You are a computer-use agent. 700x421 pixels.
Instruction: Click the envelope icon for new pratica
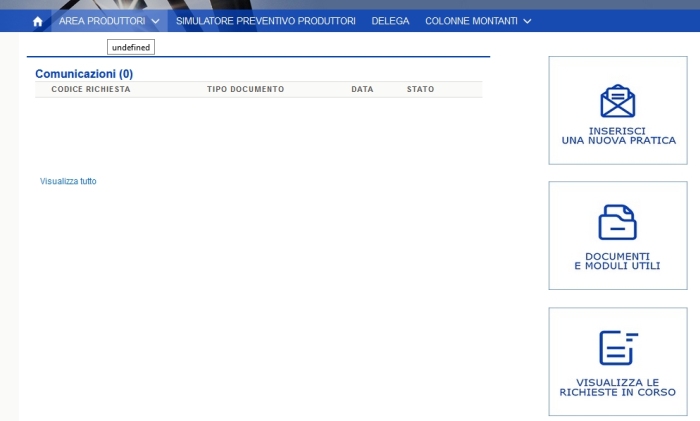point(617,101)
